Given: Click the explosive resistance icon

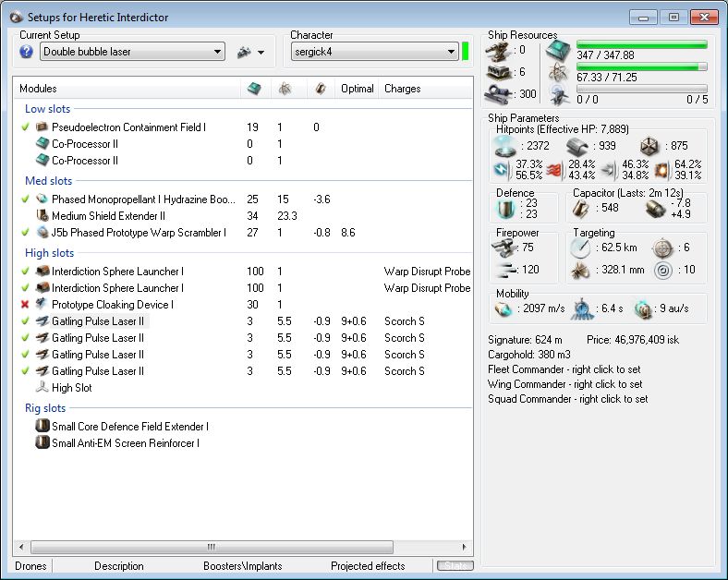Looking at the screenshot, I should [662, 171].
